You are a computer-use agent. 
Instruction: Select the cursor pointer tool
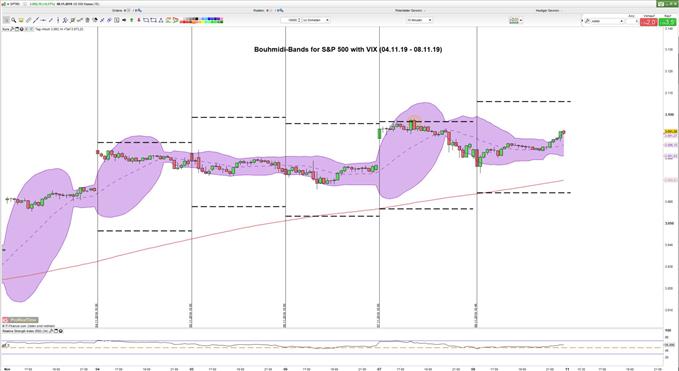tap(6, 20)
